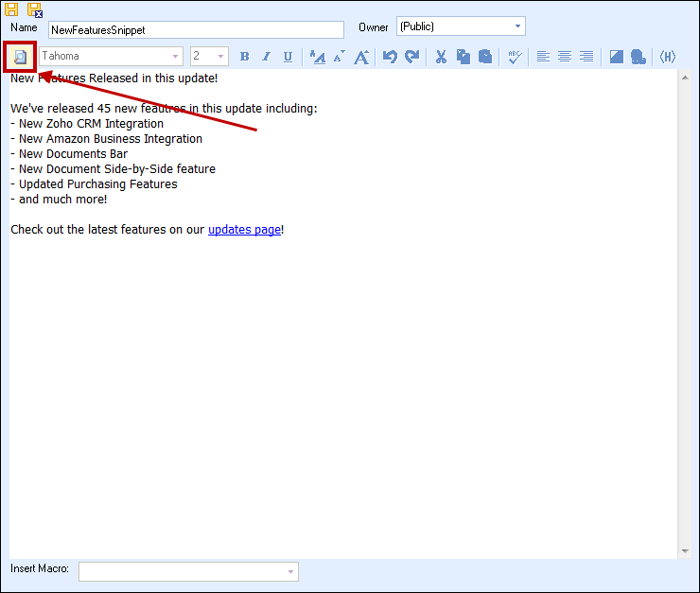Toggle bold formatting

pos(244,57)
